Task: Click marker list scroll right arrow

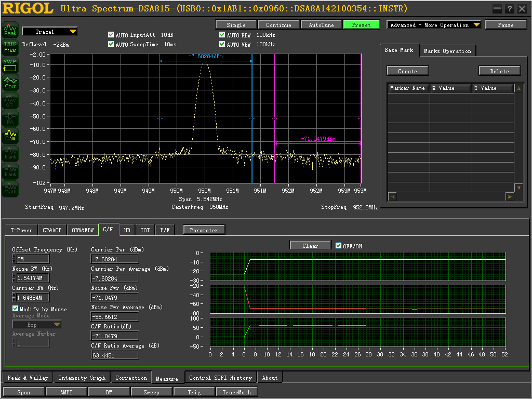Action: pyautogui.click(x=510, y=196)
